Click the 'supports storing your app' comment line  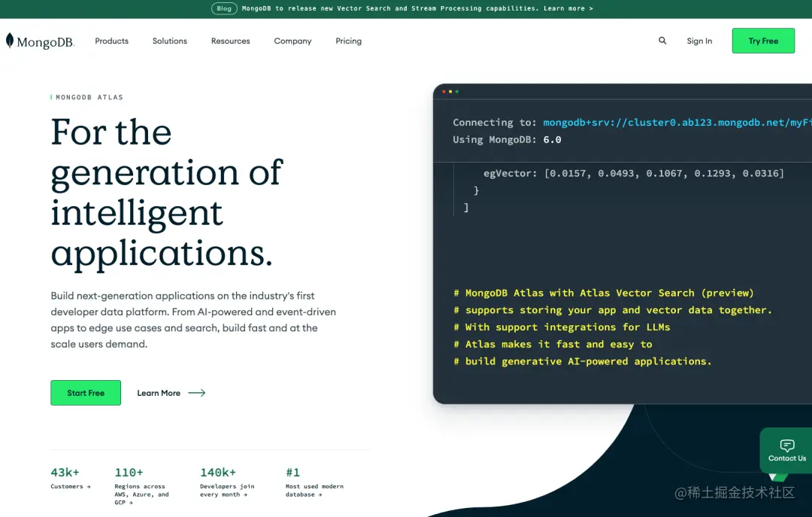click(x=613, y=310)
